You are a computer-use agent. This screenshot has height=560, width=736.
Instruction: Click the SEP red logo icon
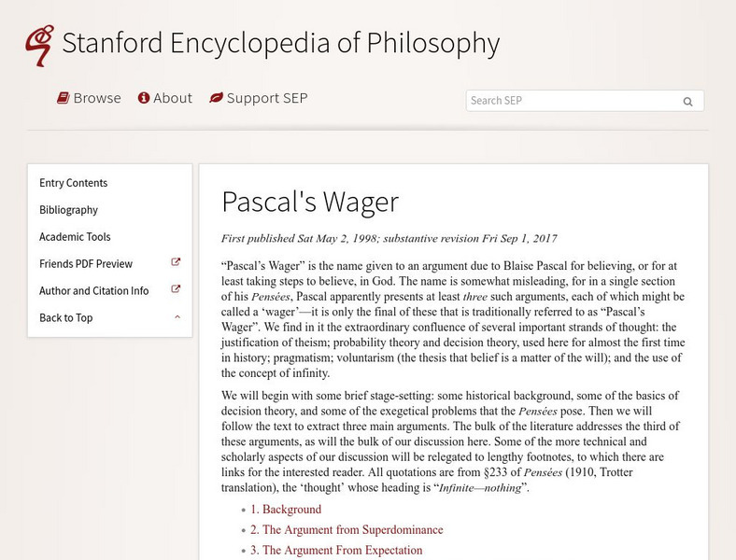[x=39, y=45]
